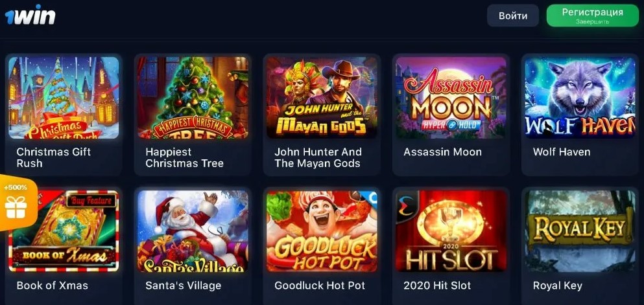Select the 2020 Hit Slot image
This screenshot has width=644, height=305.
tap(451, 231)
